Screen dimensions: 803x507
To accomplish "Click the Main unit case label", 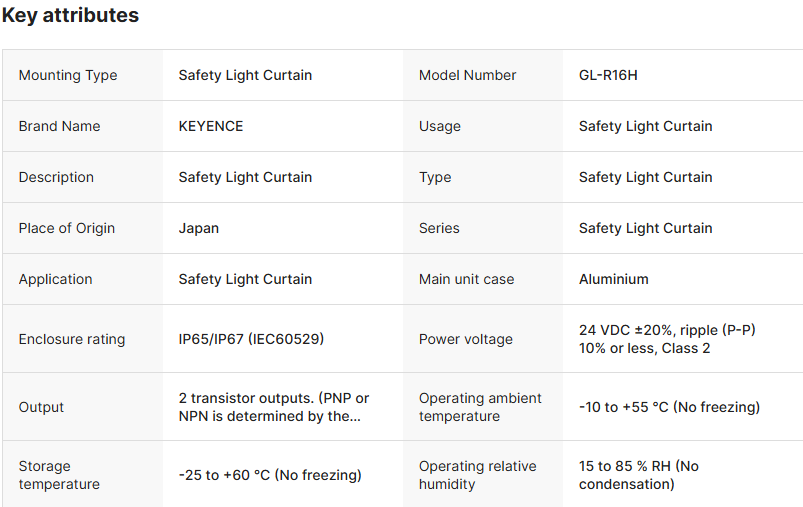I will tap(466, 279).
